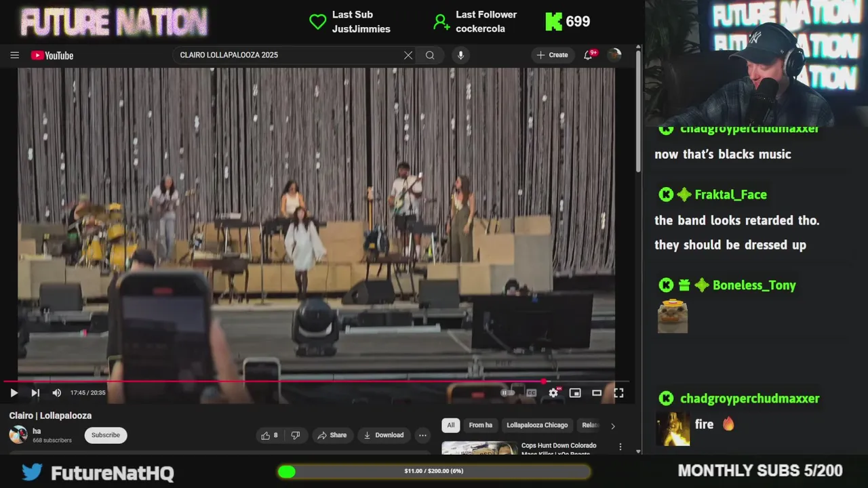This screenshot has height=488, width=868.
Task: Enter fullscreen mode
Action: [618, 392]
